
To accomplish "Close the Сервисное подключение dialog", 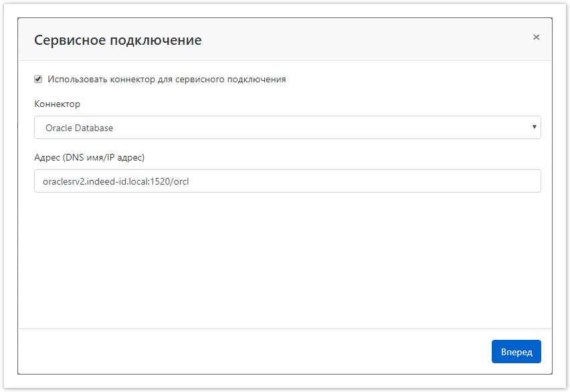I will [536, 37].
